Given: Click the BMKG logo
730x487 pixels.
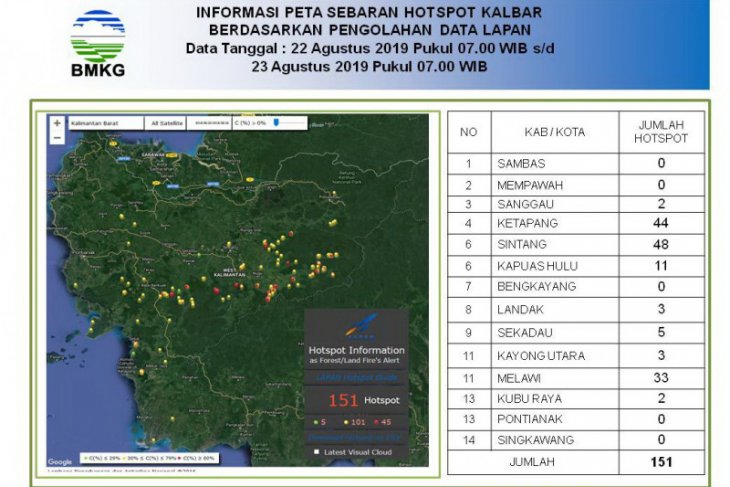Looking at the screenshot, I should click(98, 43).
